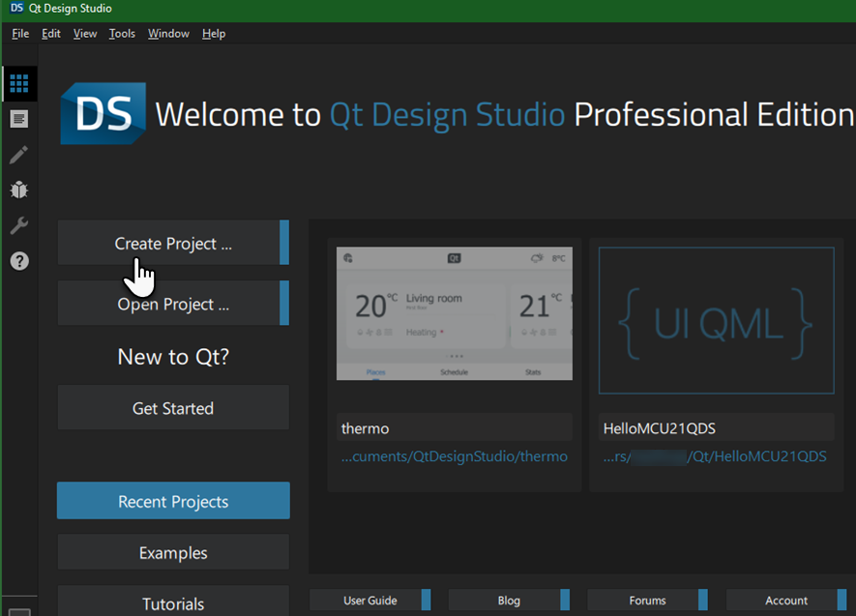Open the Window menu
The image size is (856, 616).
click(168, 34)
